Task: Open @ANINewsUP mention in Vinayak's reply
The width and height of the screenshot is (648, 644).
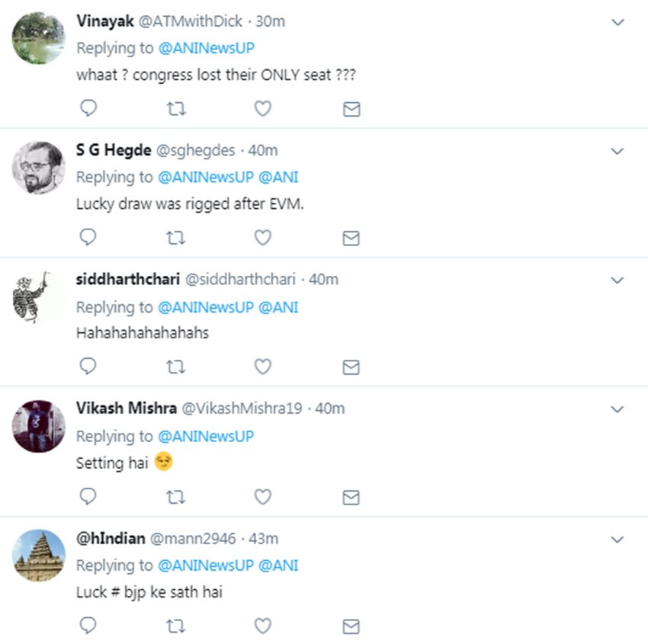Action: click(x=206, y=48)
